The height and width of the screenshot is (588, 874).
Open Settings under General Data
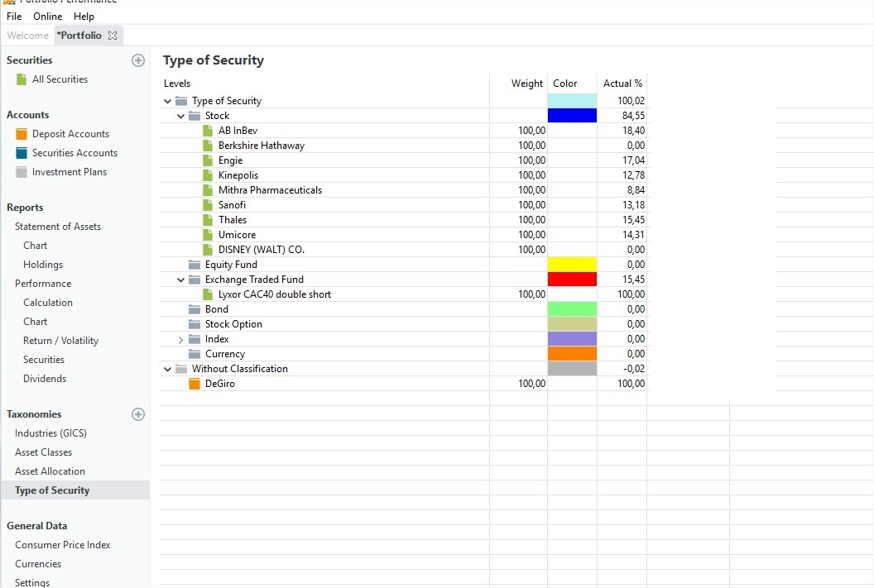pyautogui.click(x=32, y=582)
